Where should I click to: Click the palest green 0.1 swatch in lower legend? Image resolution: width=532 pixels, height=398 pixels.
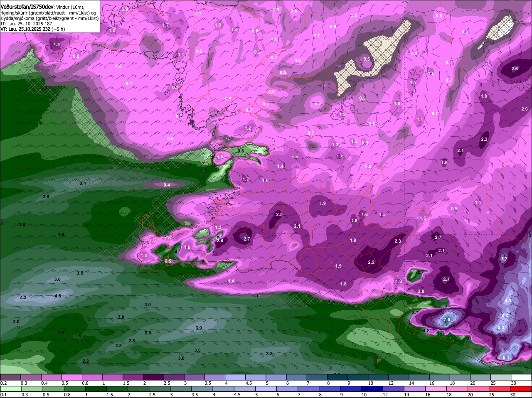tap(10, 389)
